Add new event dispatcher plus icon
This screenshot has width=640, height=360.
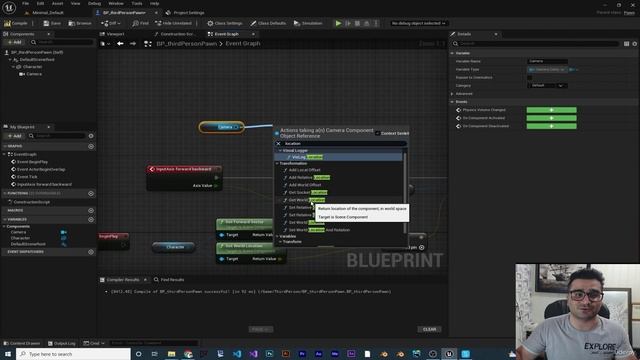(91, 252)
